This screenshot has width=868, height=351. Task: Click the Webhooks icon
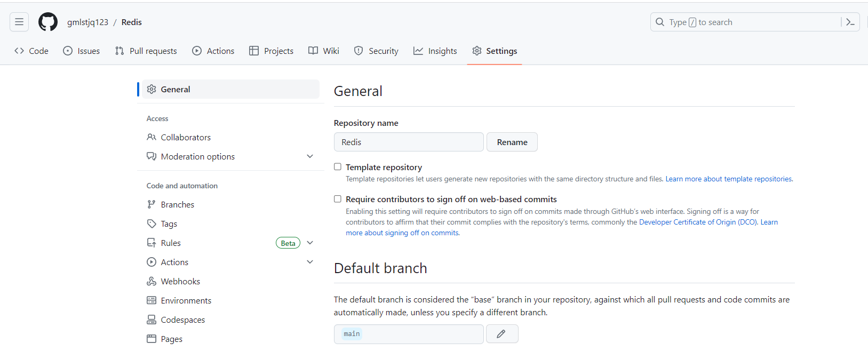coord(152,281)
